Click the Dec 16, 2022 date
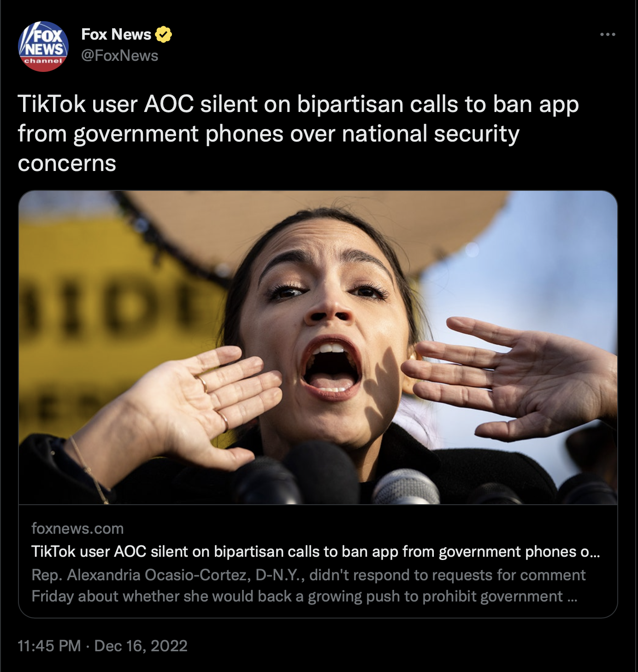The width and height of the screenshot is (638, 672). pyautogui.click(x=141, y=646)
